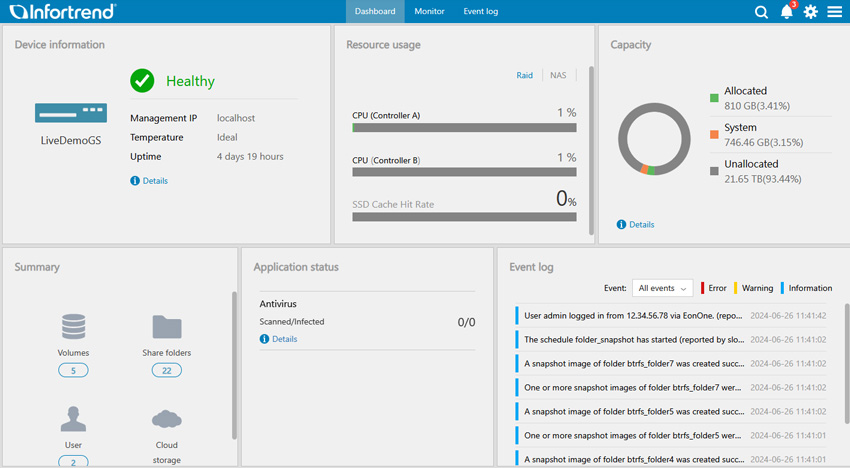This screenshot has width=850, height=468.
Task: Open the Event log tab
Action: click(481, 11)
